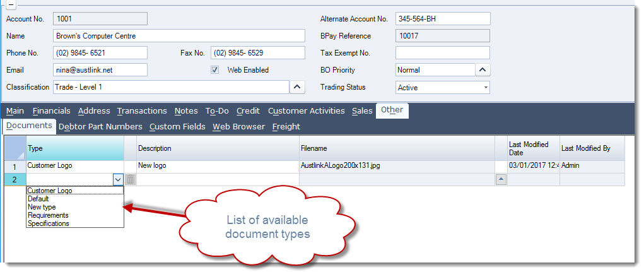Viewport: 644px width, 272px height.
Task: Collapse the header section with minus button
Action: coord(11,5)
